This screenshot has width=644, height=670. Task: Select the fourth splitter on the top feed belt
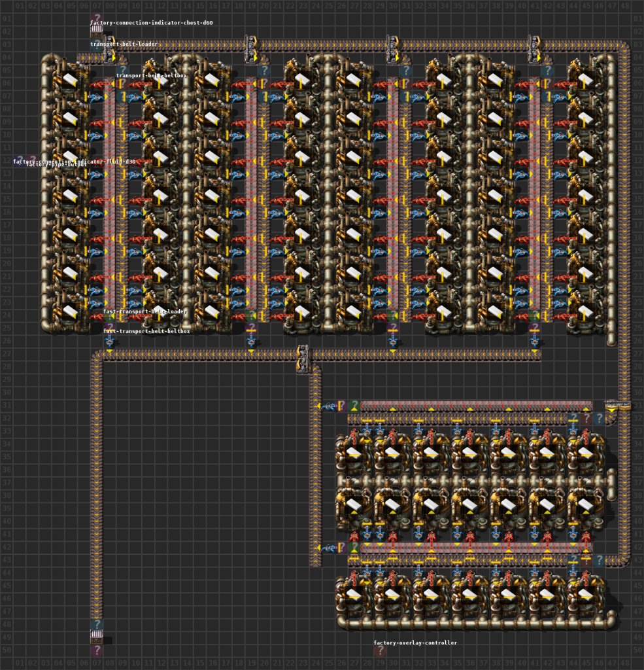pyautogui.click(x=534, y=49)
